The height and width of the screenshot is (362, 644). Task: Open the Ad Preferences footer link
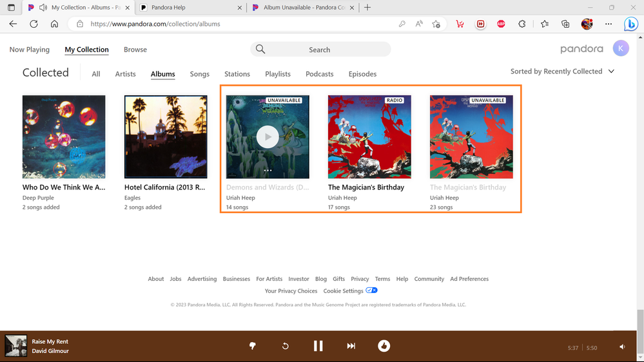(469, 279)
